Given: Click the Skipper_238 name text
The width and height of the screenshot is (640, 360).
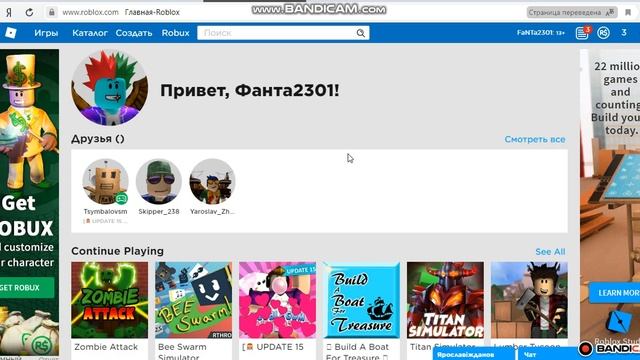Looking at the screenshot, I should pos(159,211).
